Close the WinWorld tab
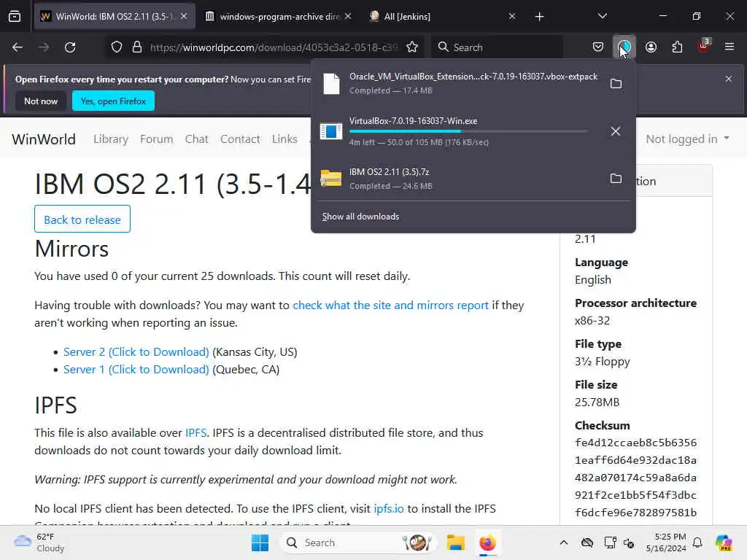Screen dimensions: 747x560 tap(184, 17)
